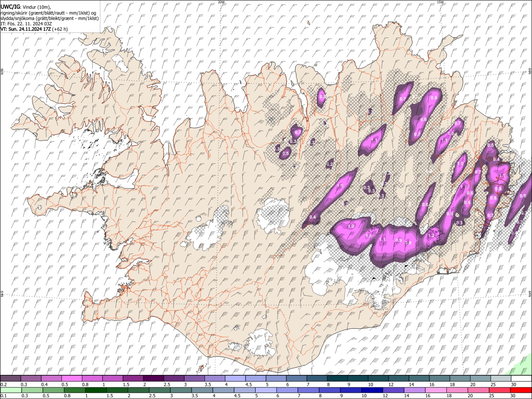Select the 'VT: Sun. 24.11.2024 17Z (+62 h)' line
This screenshot has height=399, width=532.
34,29
